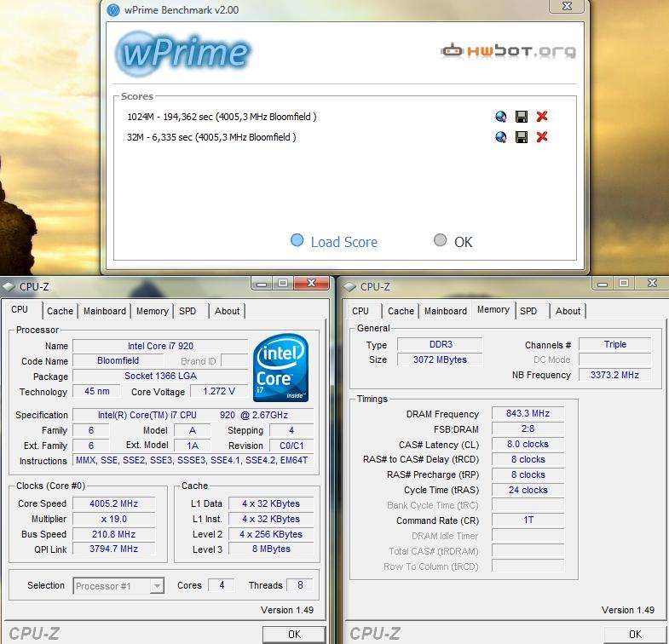
Task: Click the Multiplier value x 19.0
Action: point(114,519)
